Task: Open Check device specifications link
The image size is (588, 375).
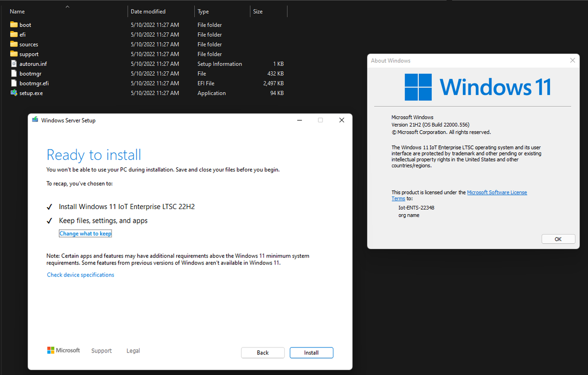Action: click(81, 275)
